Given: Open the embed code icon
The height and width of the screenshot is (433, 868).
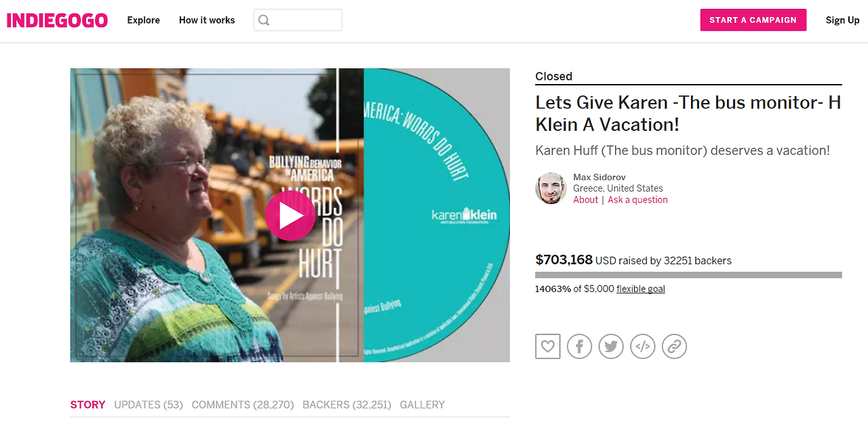Looking at the screenshot, I should pos(643,346).
